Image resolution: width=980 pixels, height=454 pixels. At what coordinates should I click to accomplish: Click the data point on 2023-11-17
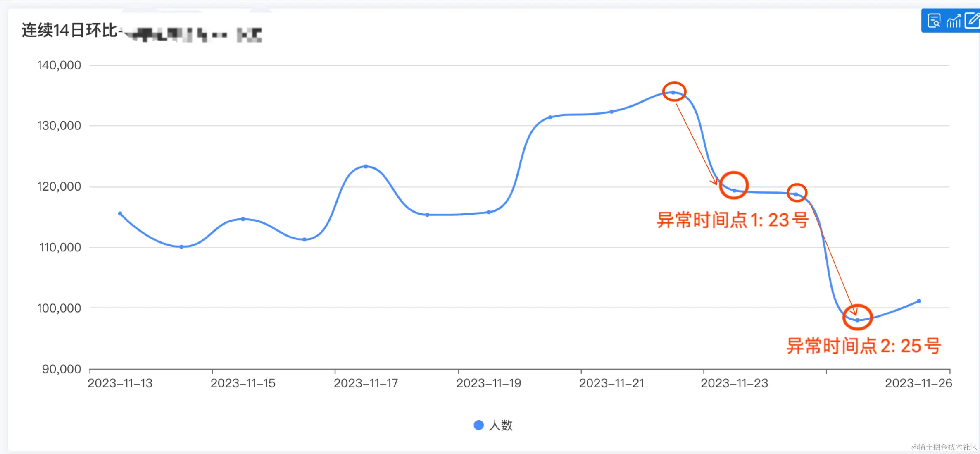point(366,166)
